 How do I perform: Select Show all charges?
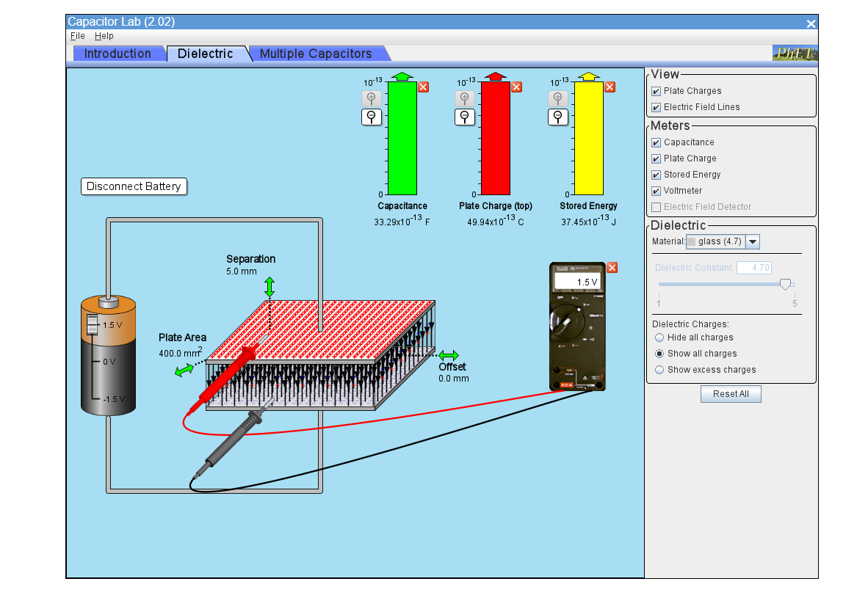pyautogui.click(x=659, y=354)
